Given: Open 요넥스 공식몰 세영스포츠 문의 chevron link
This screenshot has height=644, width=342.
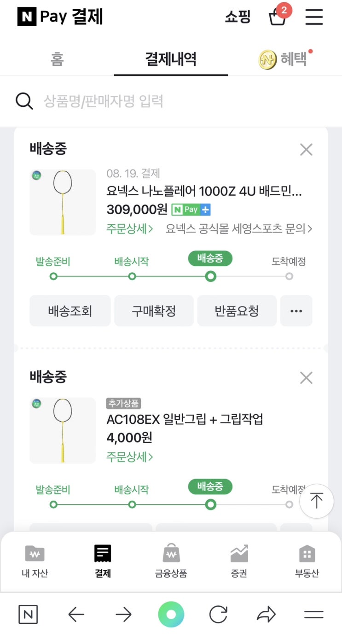Looking at the screenshot, I should pos(239,228).
